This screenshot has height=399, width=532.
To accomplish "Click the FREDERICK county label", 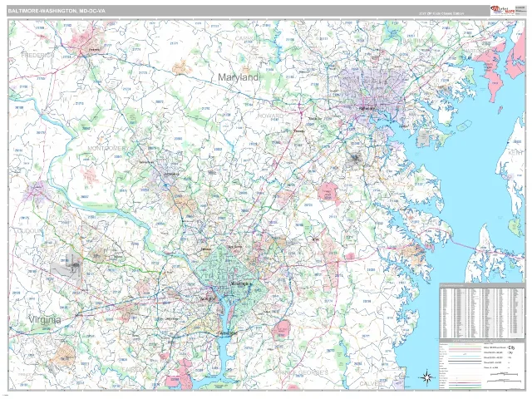I will coord(37,55).
